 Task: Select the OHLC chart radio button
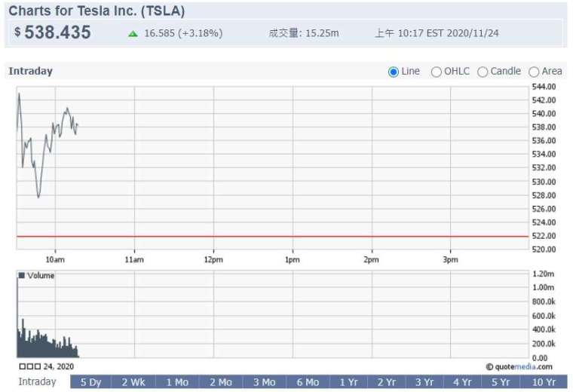point(436,72)
